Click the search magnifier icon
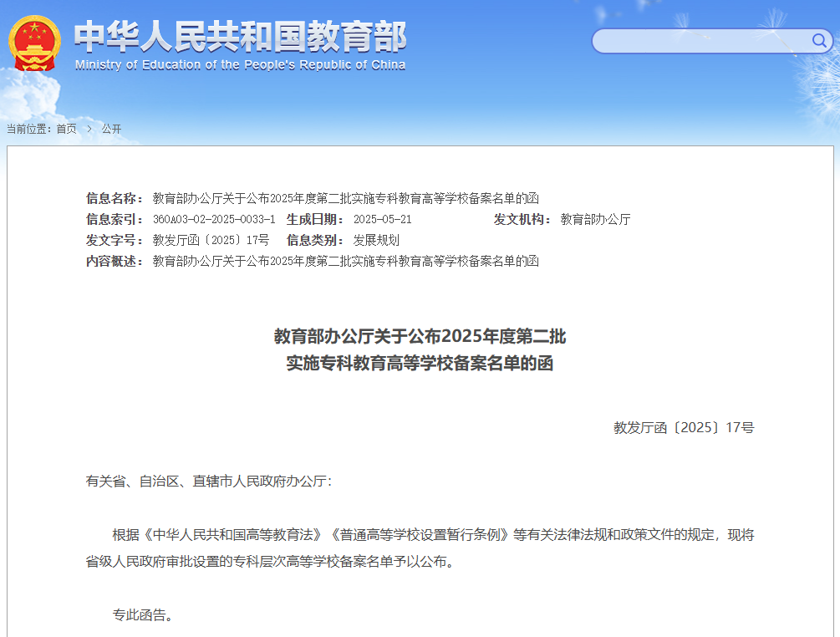This screenshot has width=840, height=637. [819, 41]
